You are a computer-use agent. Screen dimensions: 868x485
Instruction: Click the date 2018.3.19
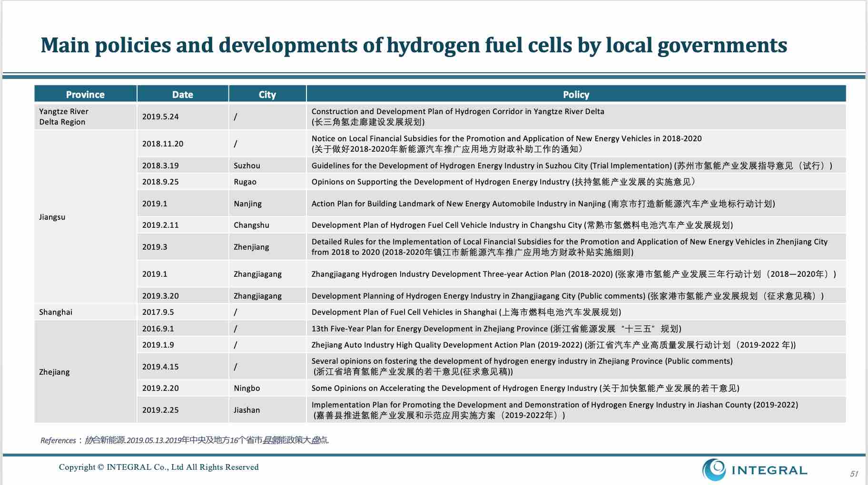pyautogui.click(x=160, y=165)
